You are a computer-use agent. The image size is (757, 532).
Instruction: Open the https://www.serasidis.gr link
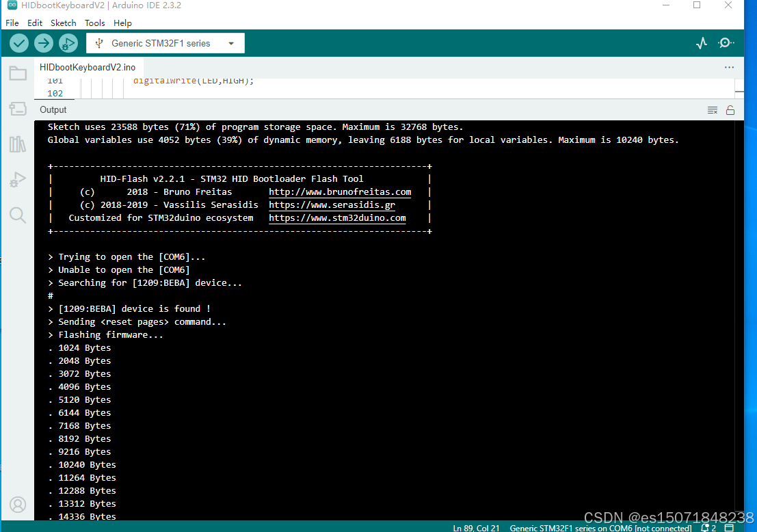pos(332,204)
